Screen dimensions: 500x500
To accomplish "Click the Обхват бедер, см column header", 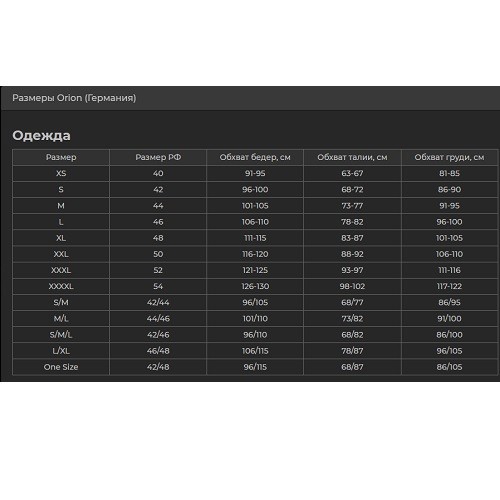I will click(x=255, y=157).
